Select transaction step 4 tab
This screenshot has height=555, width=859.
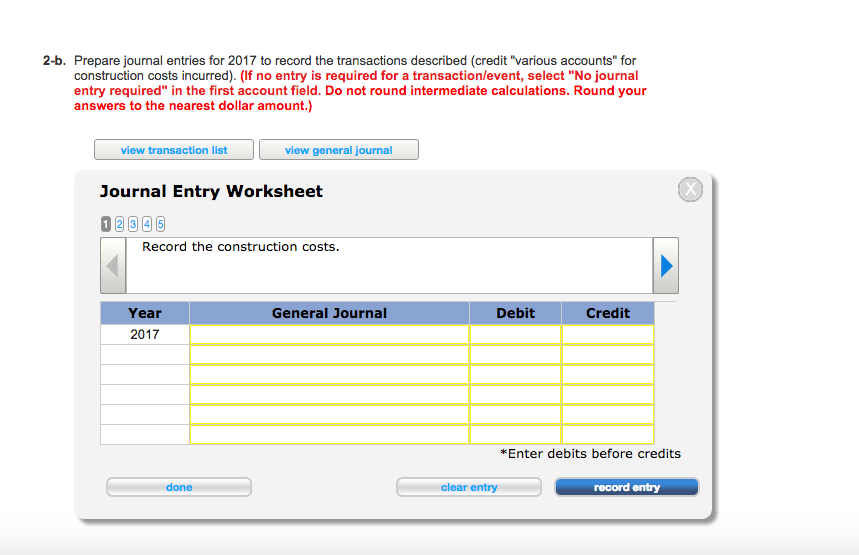coord(147,224)
